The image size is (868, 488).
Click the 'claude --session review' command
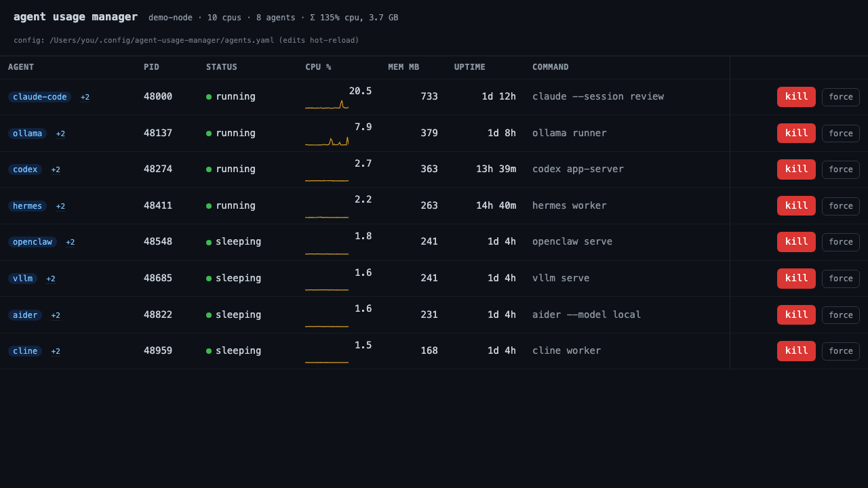tap(598, 97)
